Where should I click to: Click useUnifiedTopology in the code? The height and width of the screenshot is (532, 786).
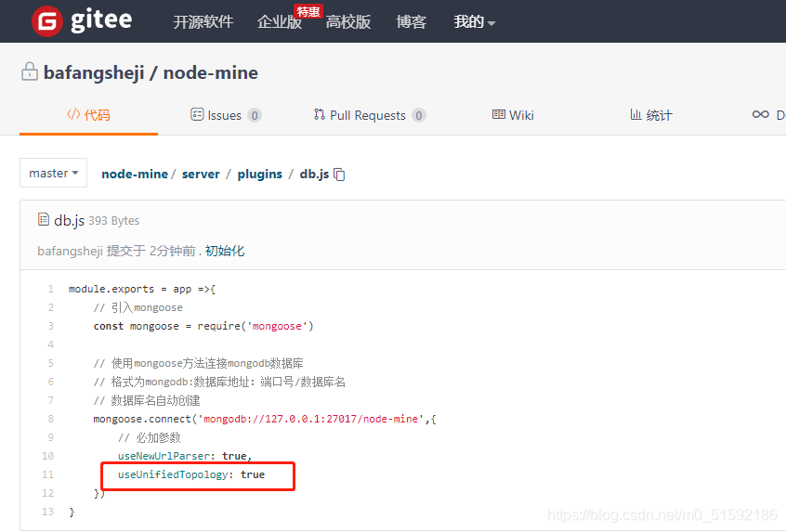pyautogui.click(x=173, y=474)
